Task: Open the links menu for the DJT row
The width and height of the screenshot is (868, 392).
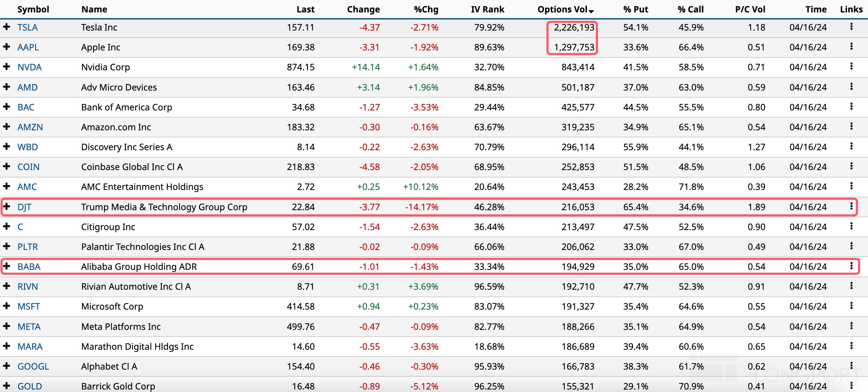Action: [x=851, y=206]
